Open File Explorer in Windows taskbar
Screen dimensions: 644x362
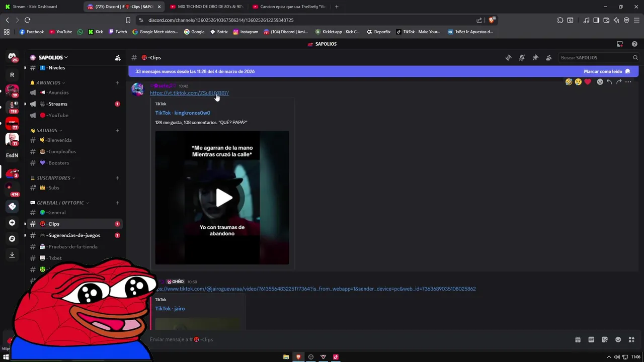pos(286,357)
